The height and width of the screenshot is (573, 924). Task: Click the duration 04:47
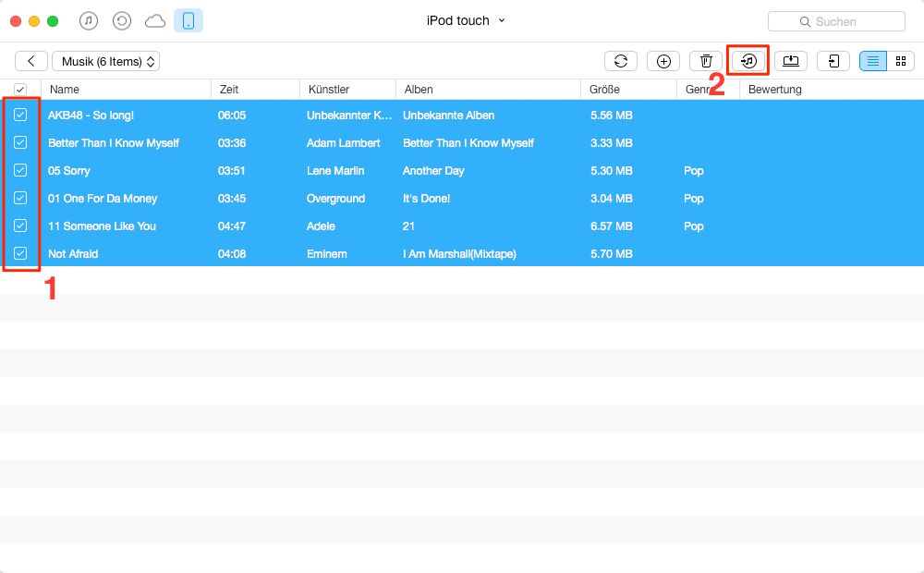(232, 226)
